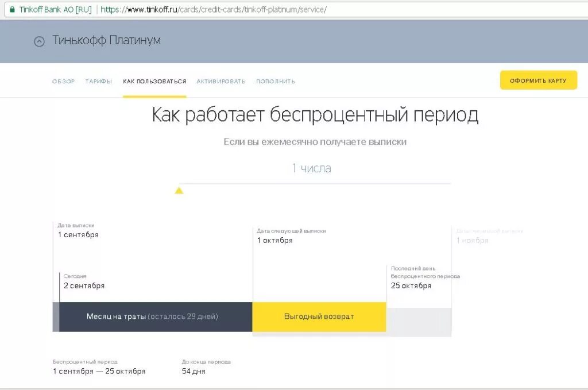Screen dimensions: 588x390
Task: Click the faded "1 ноября" date
Action: pyautogui.click(x=473, y=240)
